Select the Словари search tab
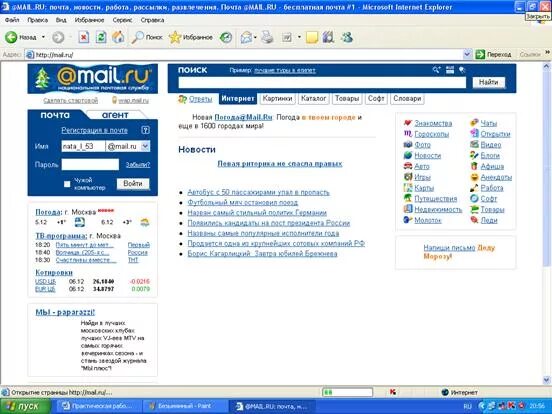Viewport: 552px width, 414px height. click(407, 99)
